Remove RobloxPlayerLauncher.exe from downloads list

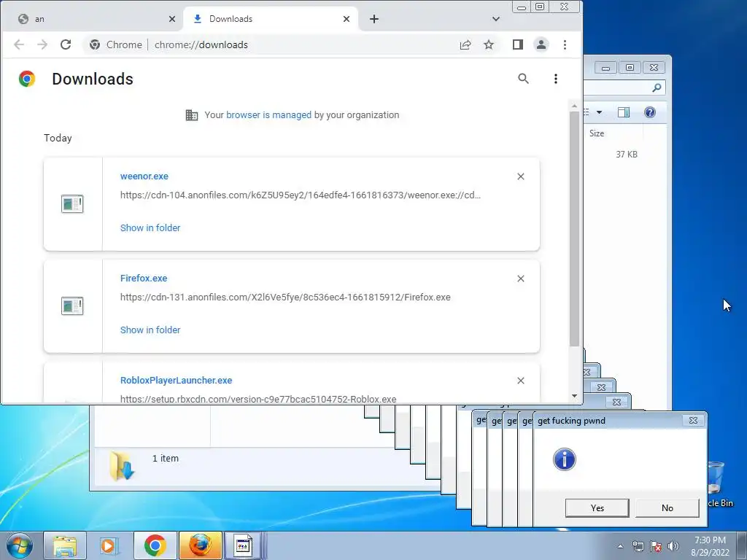pos(521,381)
